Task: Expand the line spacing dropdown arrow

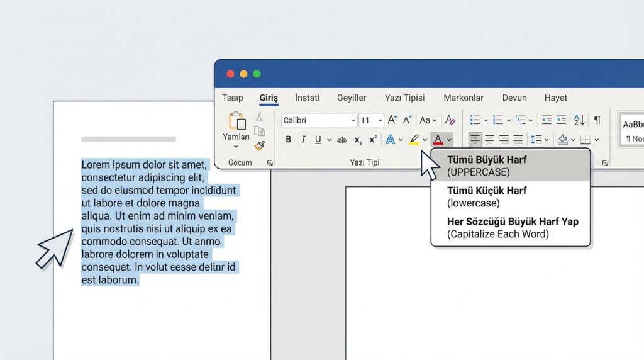Action: [547, 140]
